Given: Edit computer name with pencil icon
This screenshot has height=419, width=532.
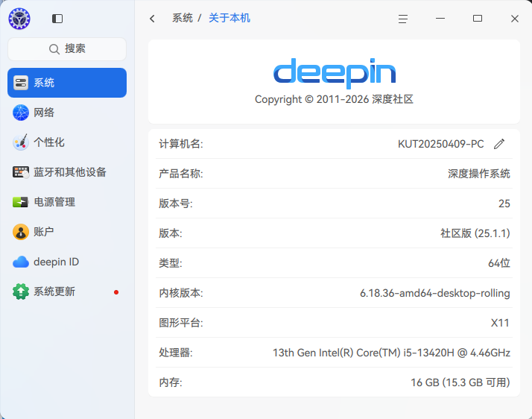Looking at the screenshot, I should click(499, 144).
